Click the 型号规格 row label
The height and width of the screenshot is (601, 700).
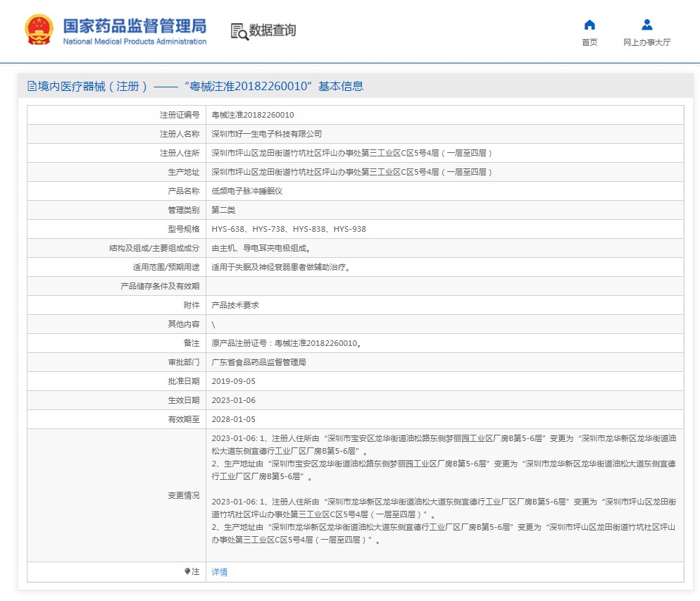click(184, 229)
